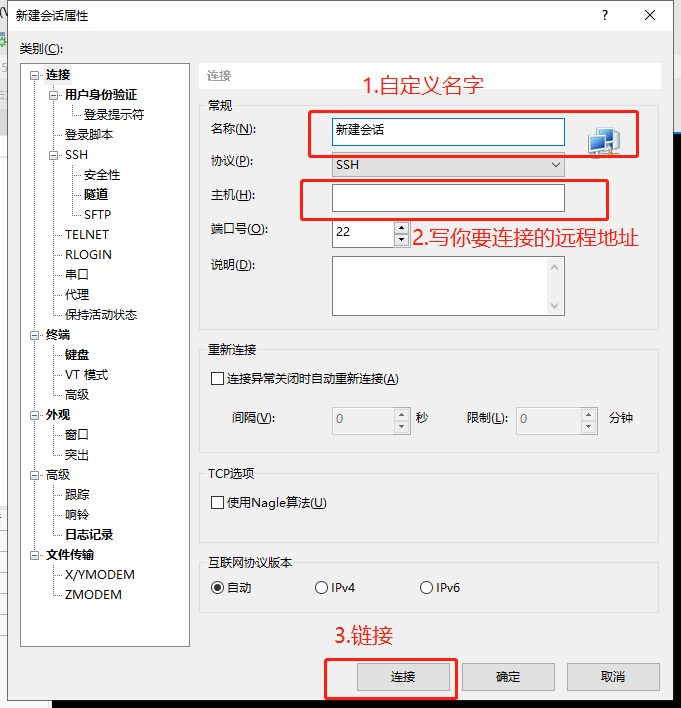Select 登录提示符 in the category tree
This screenshot has height=708, width=681.
pyautogui.click(x=114, y=115)
